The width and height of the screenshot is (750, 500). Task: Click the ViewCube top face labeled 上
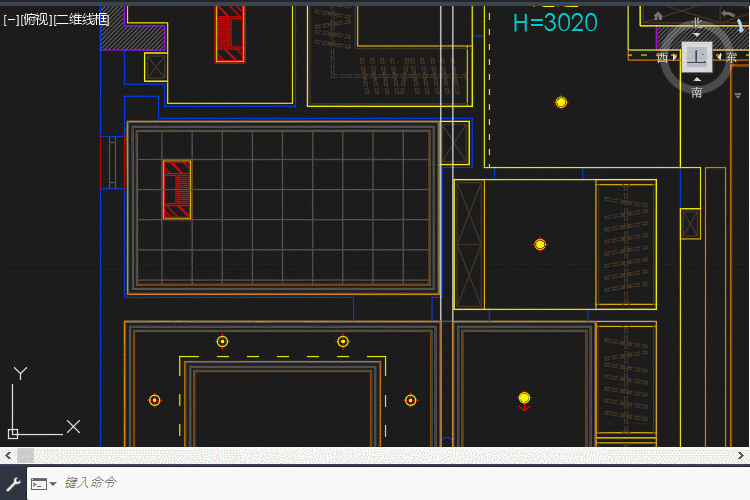[x=697, y=57]
